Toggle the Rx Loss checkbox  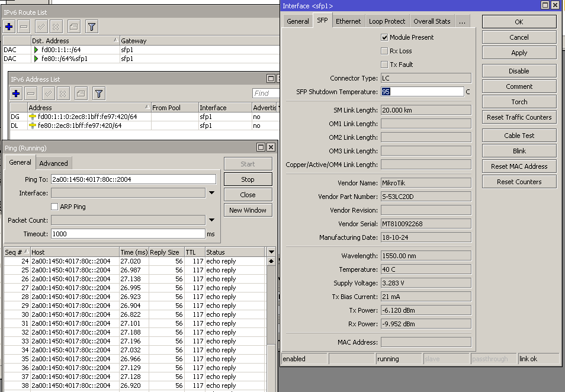pos(384,51)
